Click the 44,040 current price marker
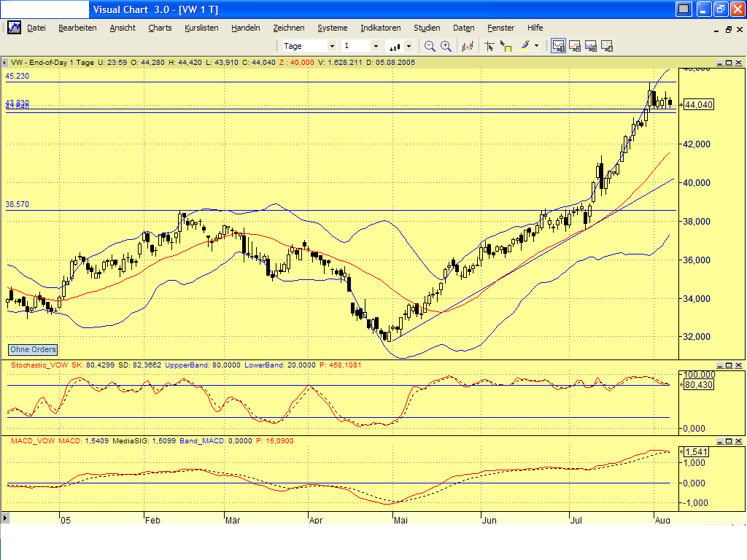 [698, 105]
